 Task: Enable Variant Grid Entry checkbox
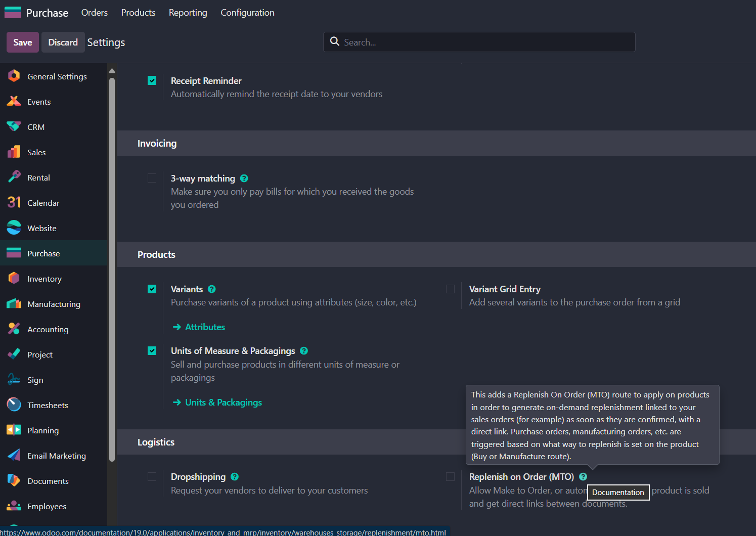[x=450, y=289]
